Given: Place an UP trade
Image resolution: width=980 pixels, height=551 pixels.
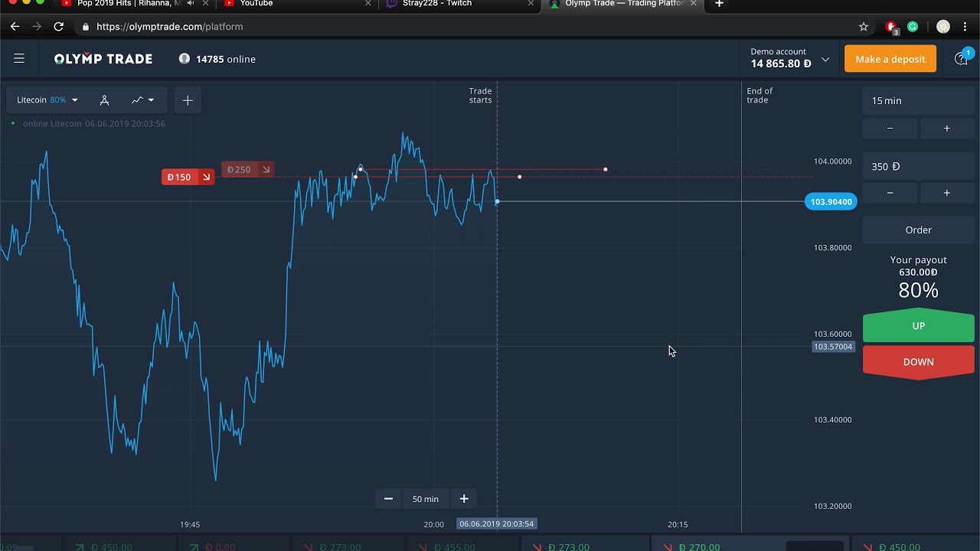Looking at the screenshot, I should 918,326.
